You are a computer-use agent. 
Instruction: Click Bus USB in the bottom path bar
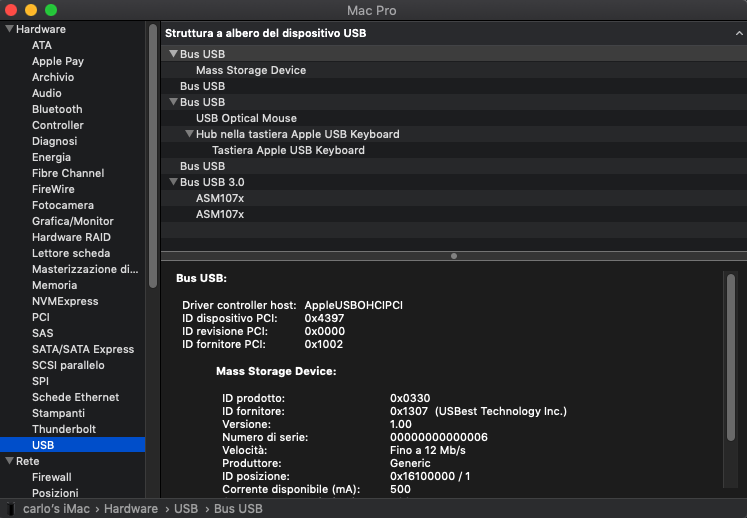238,509
